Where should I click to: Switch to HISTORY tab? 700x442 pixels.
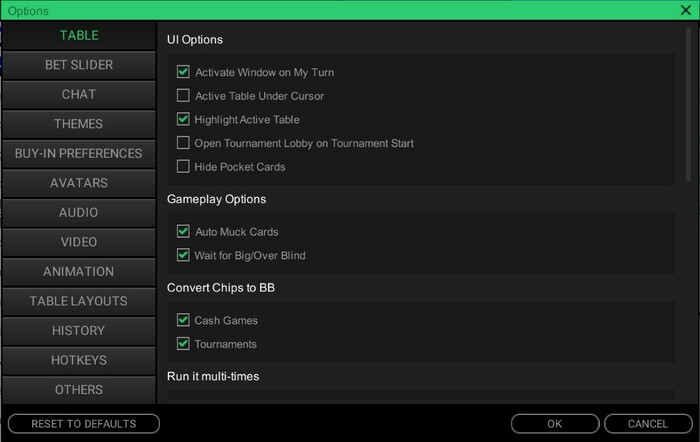tap(79, 330)
